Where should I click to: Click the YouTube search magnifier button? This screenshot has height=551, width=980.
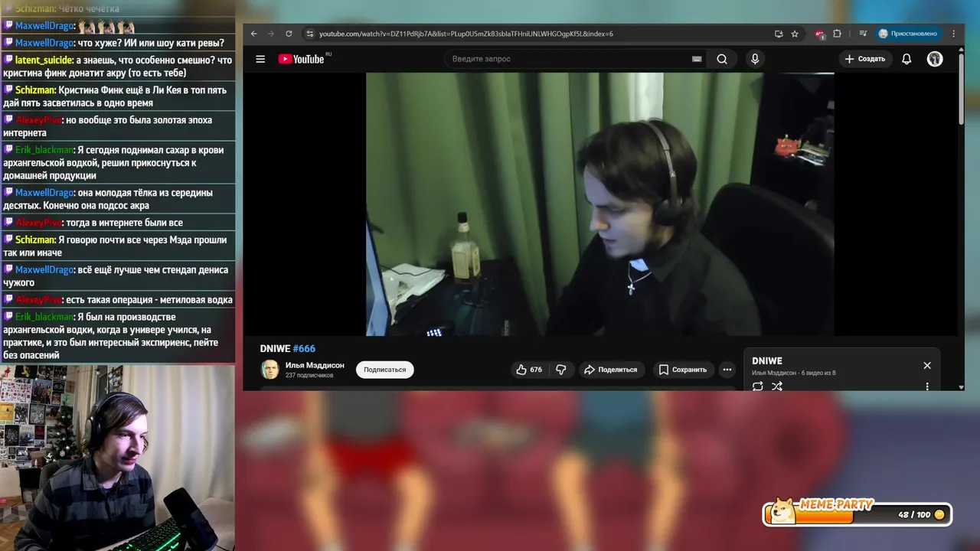722,59
